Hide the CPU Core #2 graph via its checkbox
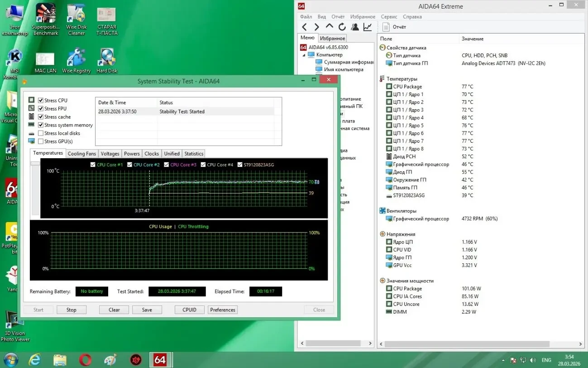This screenshot has height=368, width=588. tap(129, 164)
